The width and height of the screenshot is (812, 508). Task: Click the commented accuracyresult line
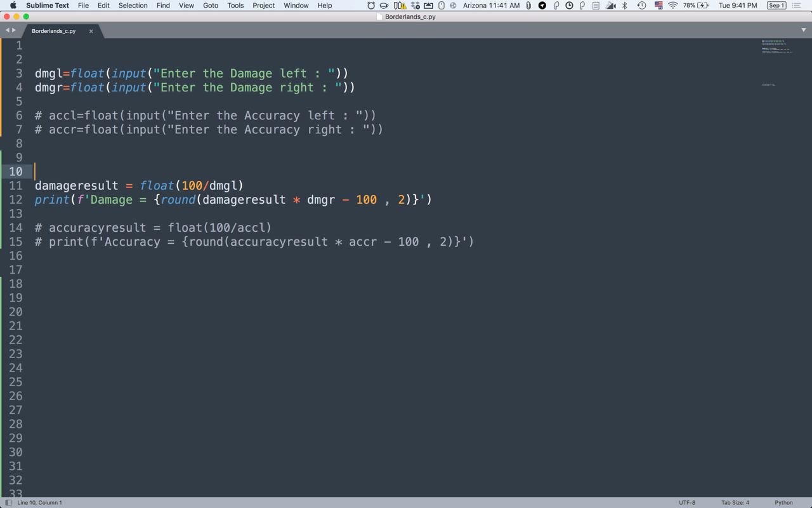(153, 227)
